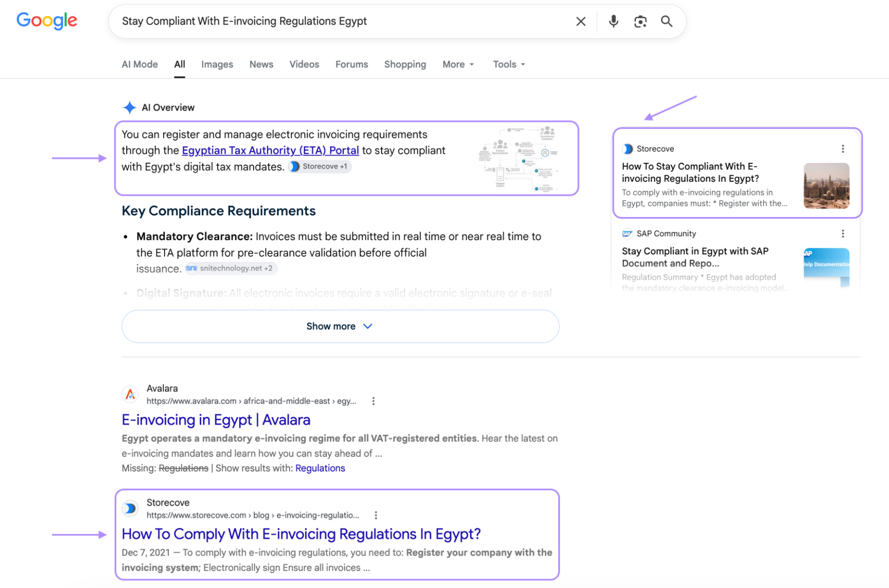Open the SAP Community card's three-dot menu
Image resolution: width=889 pixels, height=588 pixels.
point(842,234)
